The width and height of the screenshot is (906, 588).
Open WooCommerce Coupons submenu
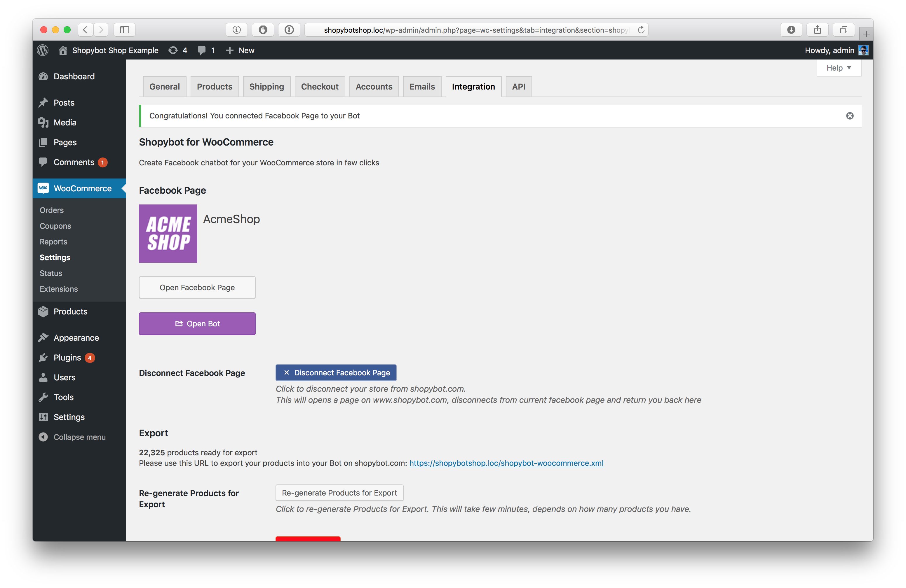(x=55, y=226)
